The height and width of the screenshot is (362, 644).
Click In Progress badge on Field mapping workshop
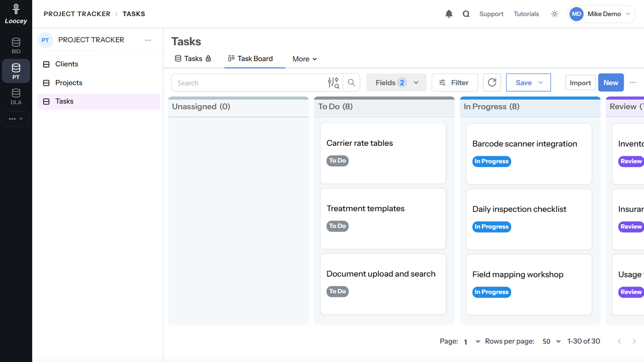tap(492, 292)
